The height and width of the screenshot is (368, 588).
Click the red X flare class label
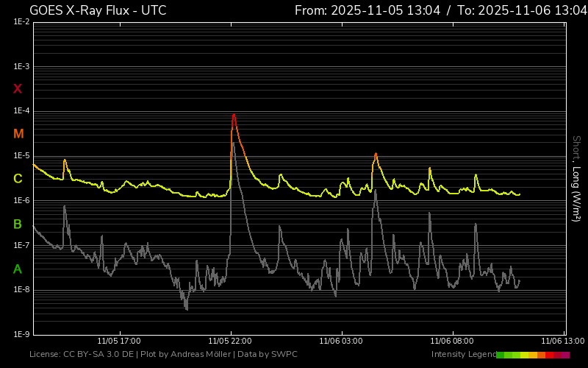click(x=18, y=89)
